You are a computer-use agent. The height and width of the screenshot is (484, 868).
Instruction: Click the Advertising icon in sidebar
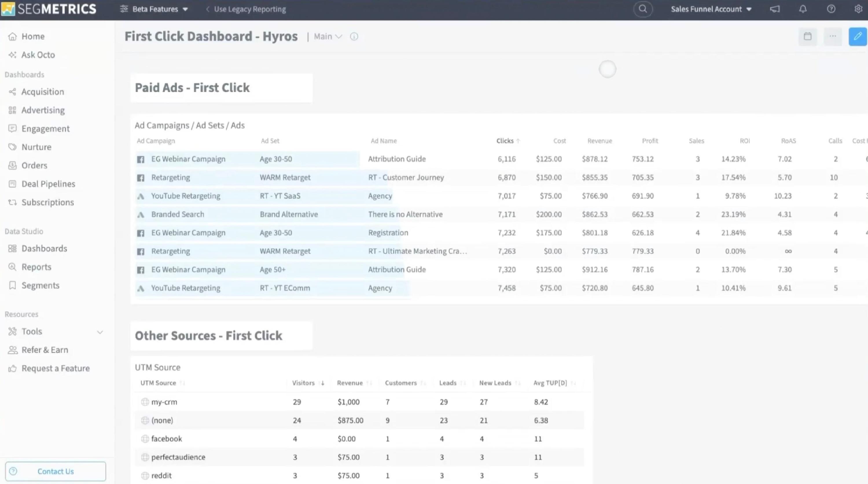12,110
